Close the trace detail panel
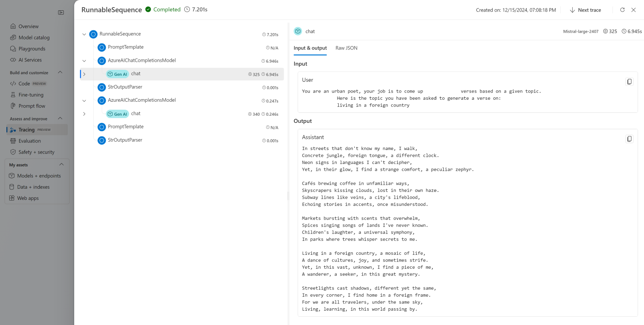This screenshot has width=644, height=325. 634,10
